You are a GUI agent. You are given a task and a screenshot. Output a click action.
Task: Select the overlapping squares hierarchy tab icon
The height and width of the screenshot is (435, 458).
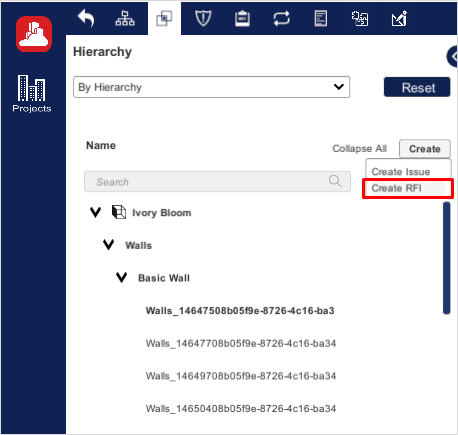point(164,18)
